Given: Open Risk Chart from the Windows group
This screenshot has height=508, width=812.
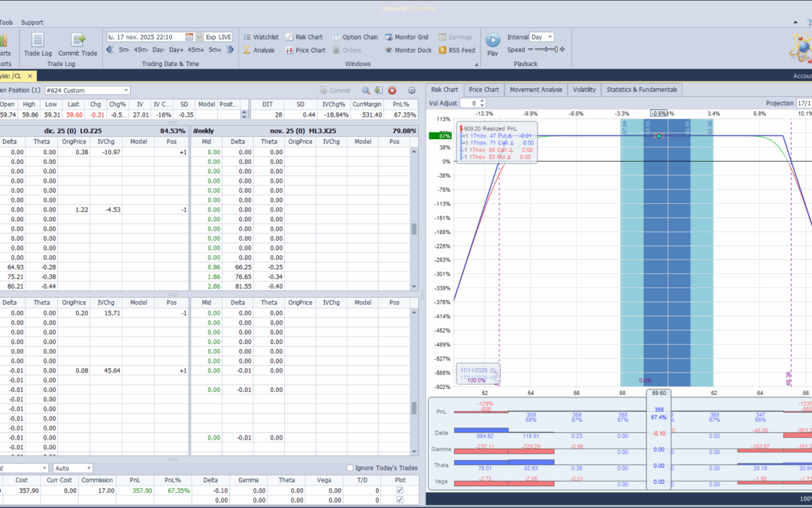Looking at the screenshot, I should [x=304, y=37].
